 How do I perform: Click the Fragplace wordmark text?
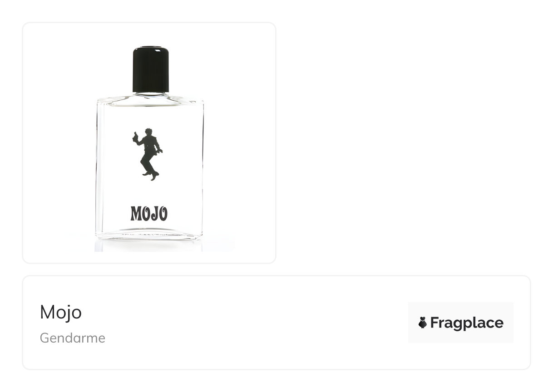(467, 323)
